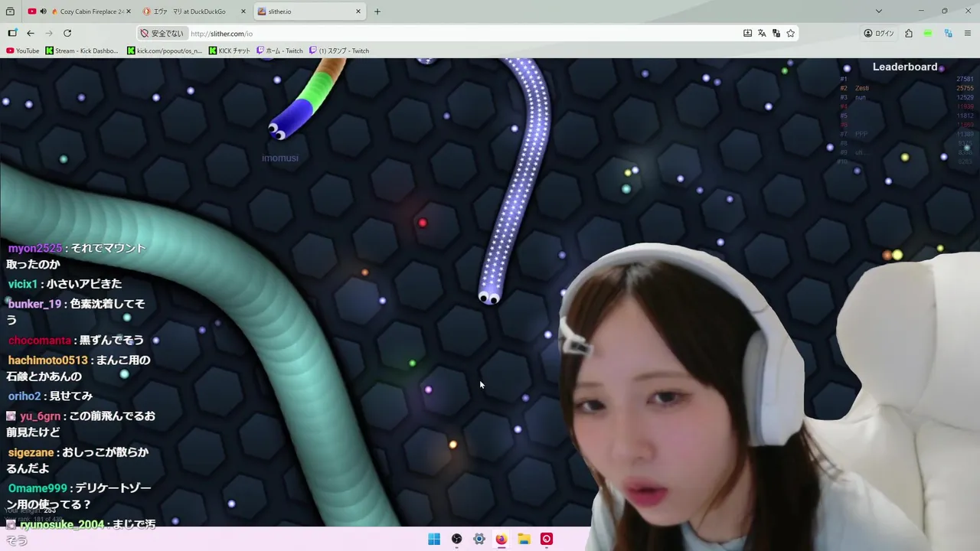Open the スタンプ - Twitch bookmark

tap(339, 51)
